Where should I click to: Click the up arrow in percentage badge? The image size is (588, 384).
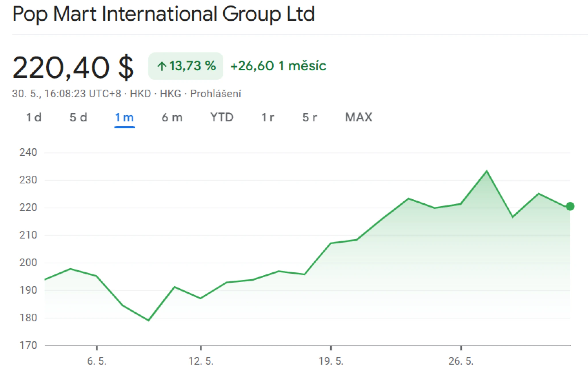pyautogui.click(x=162, y=66)
